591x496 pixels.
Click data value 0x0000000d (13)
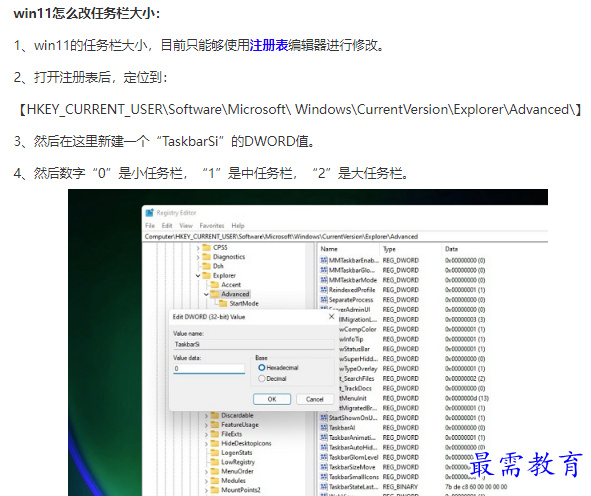467,398
